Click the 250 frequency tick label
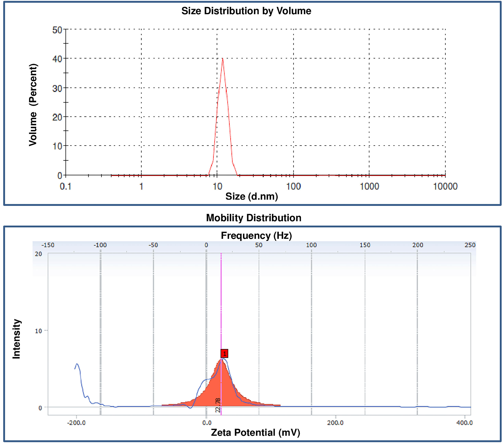Screen dimensions: 504x443 (x=470, y=245)
